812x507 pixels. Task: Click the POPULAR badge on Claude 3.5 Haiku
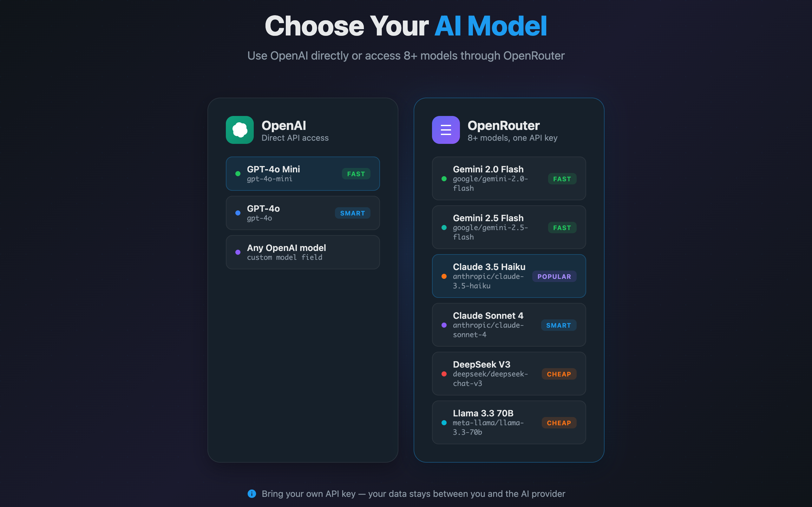554,276
